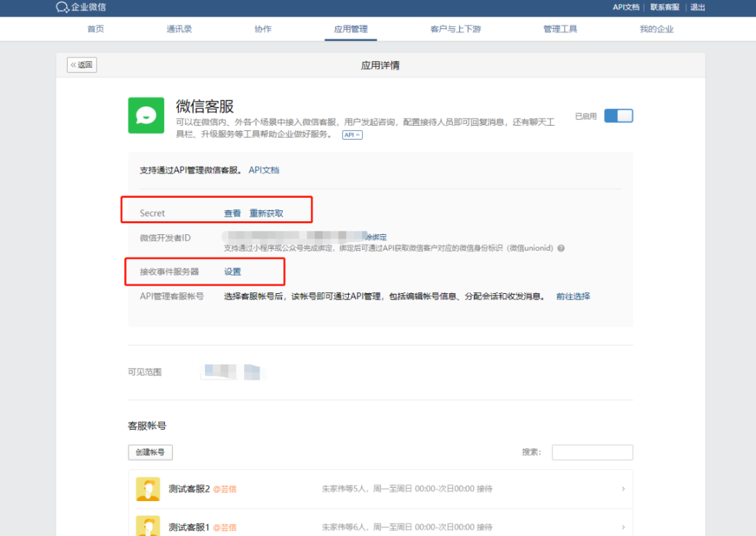The width and height of the screenshot is (756, 536).
Task: Click 退出 in the top header
Action: click(697, 7)
